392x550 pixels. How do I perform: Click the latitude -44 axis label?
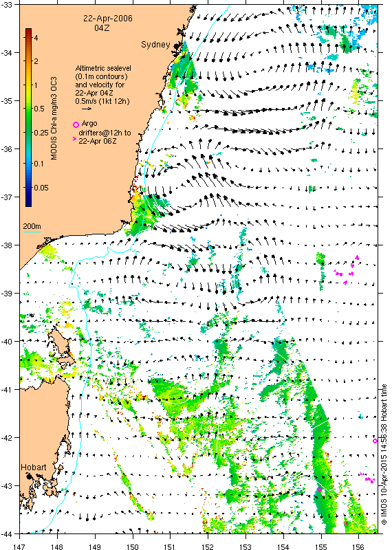click(x=8, y=534)
